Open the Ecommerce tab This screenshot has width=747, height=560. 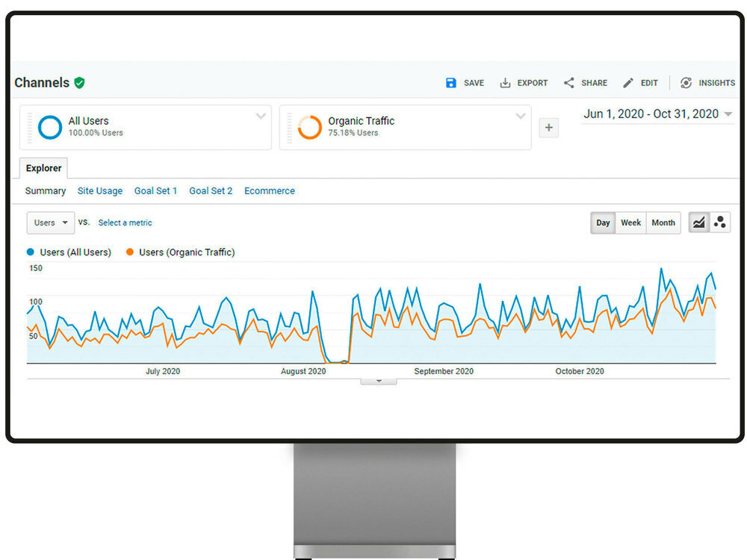269,191
